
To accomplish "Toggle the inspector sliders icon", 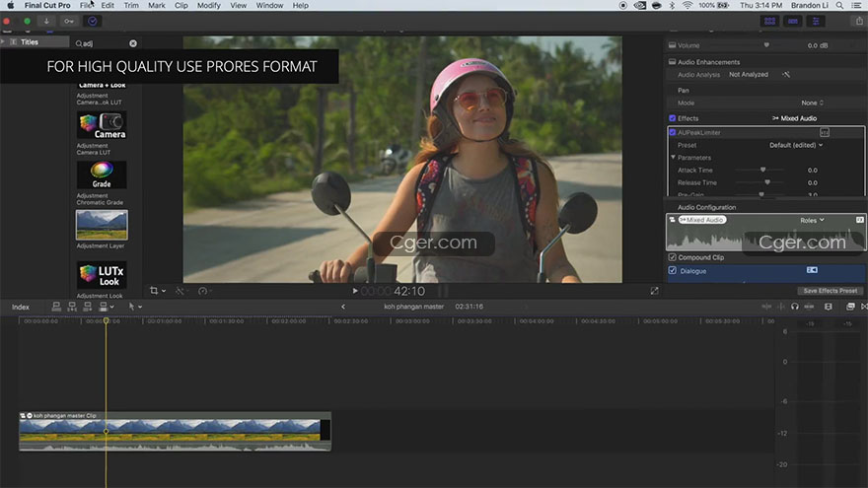I will pos(816,21).
